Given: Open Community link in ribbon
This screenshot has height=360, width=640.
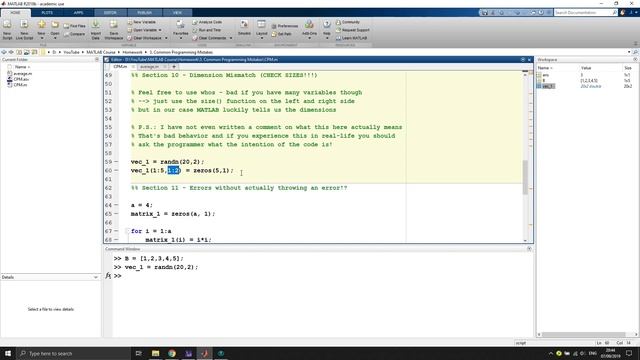Looking at the screenshot, I should coord(348,22).
